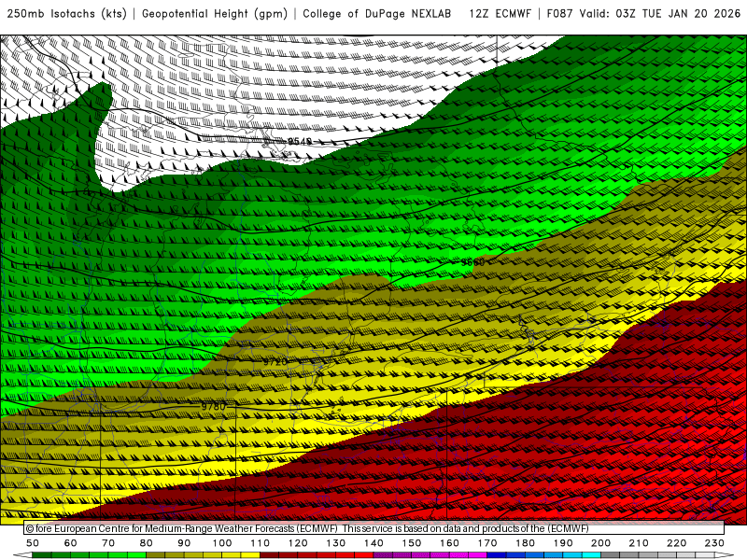Click the "Geopotential Height (gpm)" title text
The width and height of the screenshot is (747, 560).
point(215,14)
